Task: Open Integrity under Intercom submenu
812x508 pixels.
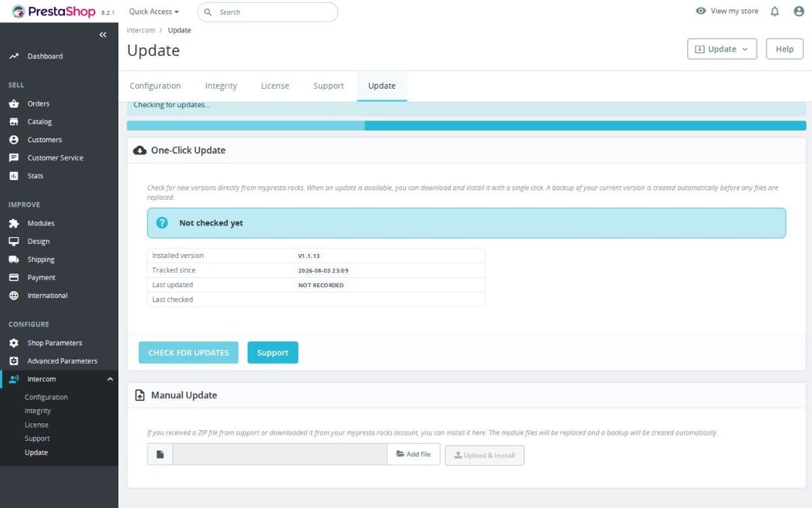Action: [38, 410]
